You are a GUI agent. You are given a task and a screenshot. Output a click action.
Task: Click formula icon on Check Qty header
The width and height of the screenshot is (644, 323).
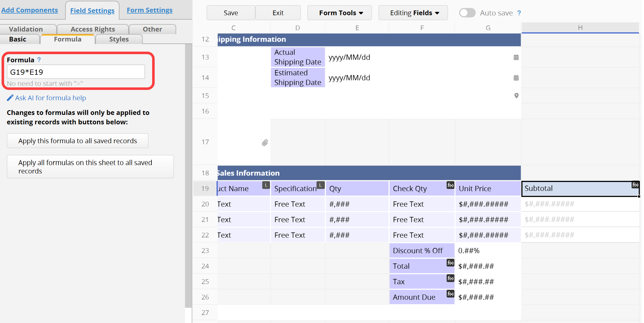(x=450, y=185)
